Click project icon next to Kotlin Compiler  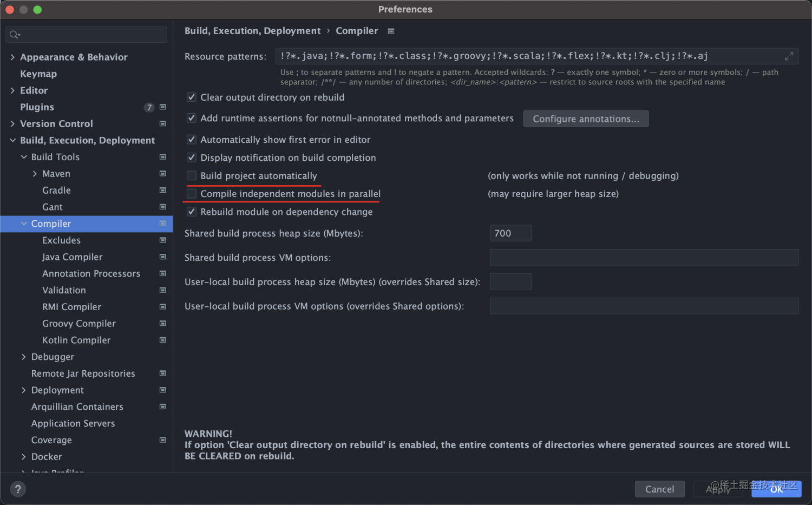coord(162,340)
